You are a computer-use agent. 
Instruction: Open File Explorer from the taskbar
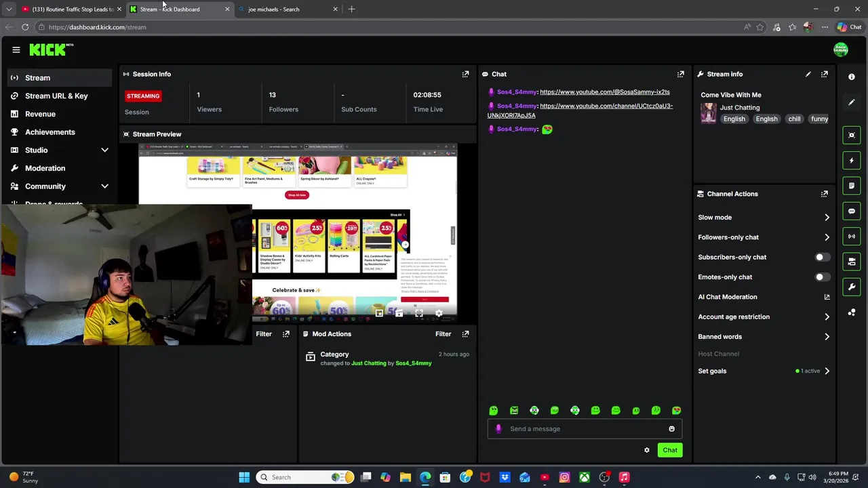tap(406, 477)
